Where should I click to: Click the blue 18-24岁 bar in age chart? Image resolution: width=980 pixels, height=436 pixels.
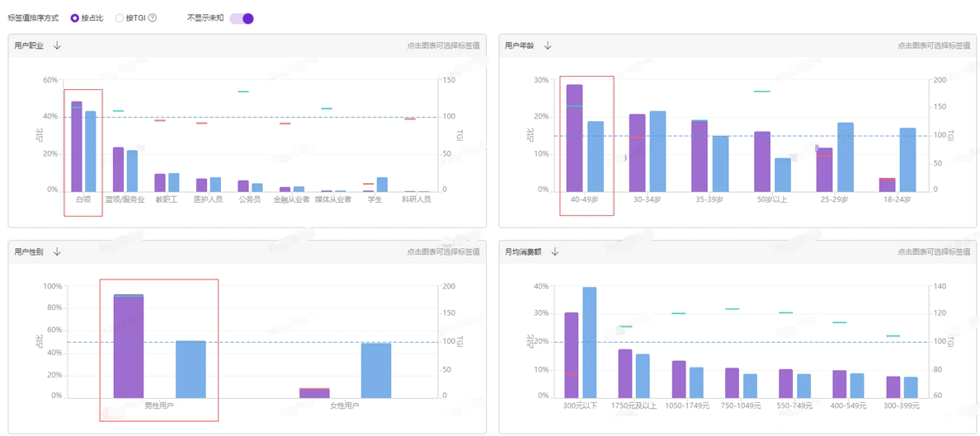pyautogui.click(x=907, y=160)
